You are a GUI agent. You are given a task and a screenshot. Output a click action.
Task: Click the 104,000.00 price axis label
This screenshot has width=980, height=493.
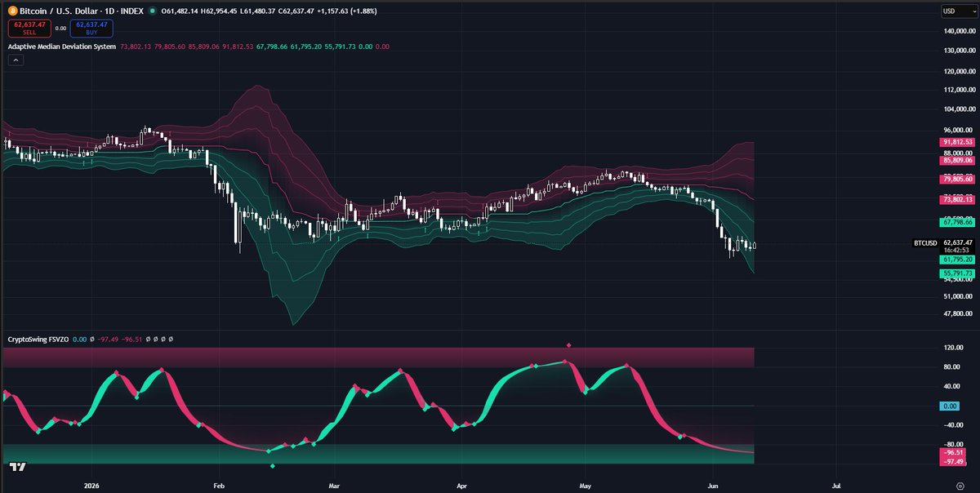pos(960,109)
